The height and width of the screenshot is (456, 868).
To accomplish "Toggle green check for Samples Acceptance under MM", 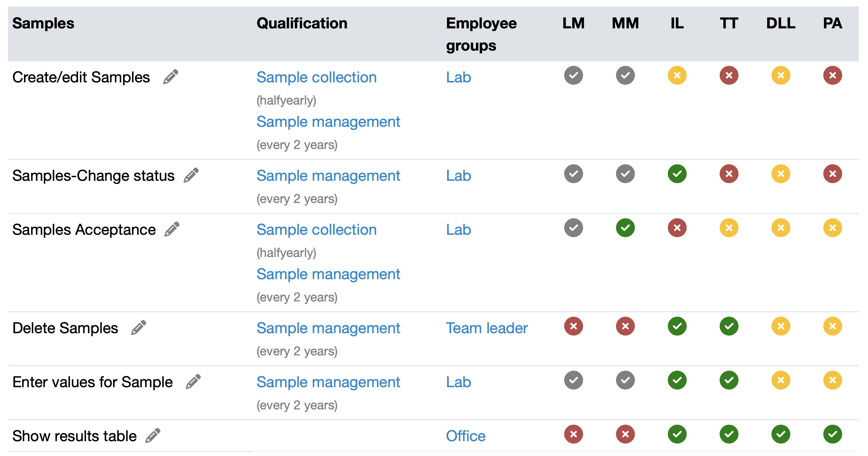I will coord(625,228).
